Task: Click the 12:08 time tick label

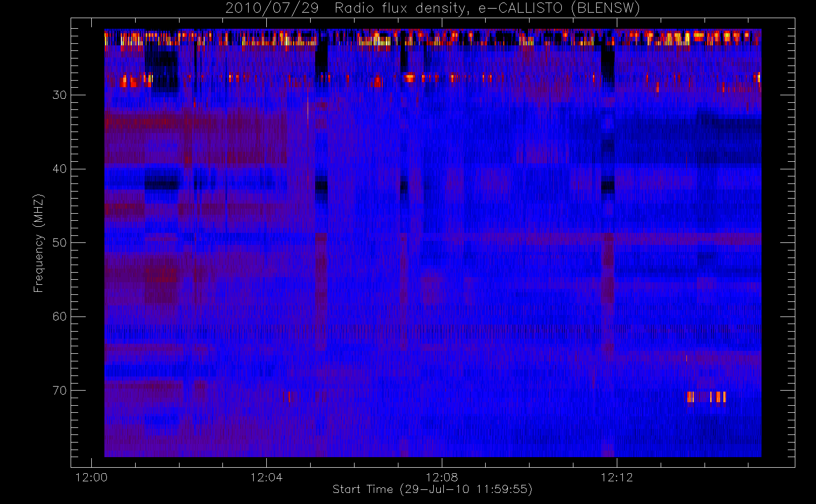Action: [x=442, y=477]
